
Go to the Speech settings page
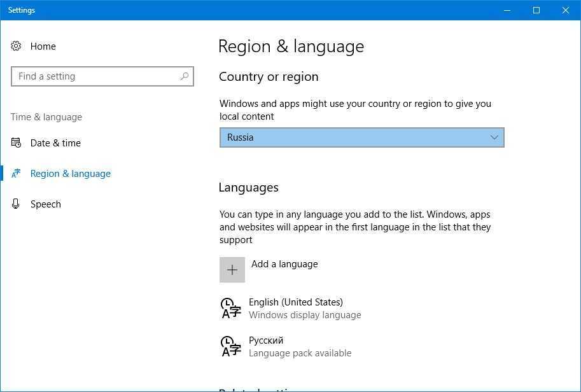tap(46, 204)
